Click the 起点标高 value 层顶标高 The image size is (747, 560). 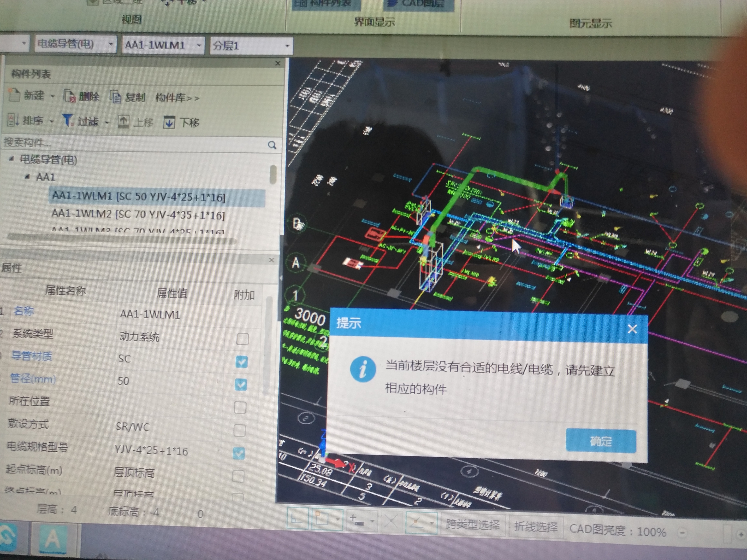click(134, 472)
